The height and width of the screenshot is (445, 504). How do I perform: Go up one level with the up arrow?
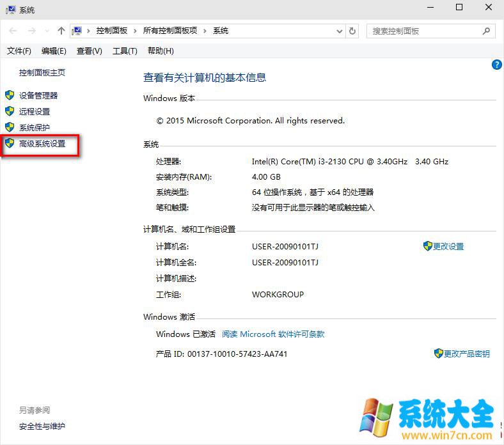click(61, 31)
